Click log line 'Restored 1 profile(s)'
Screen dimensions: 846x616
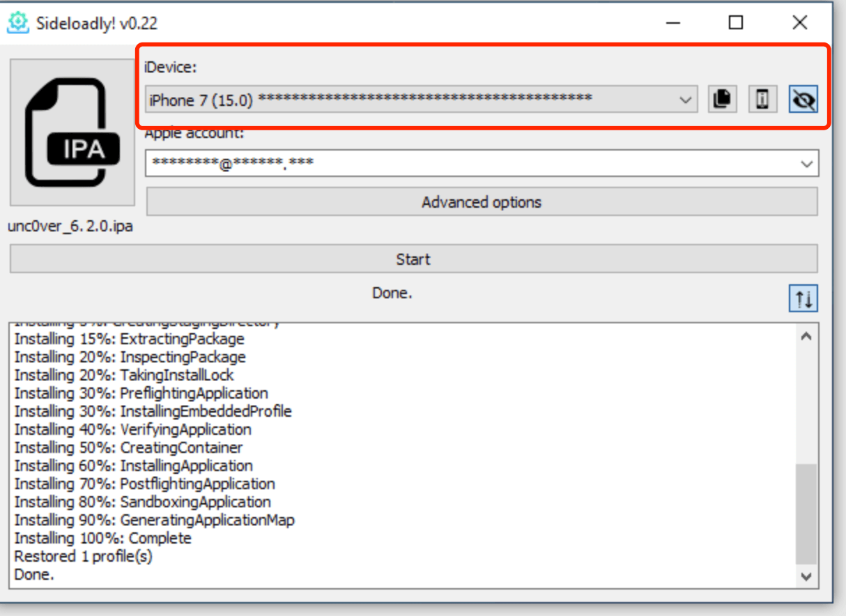pyautogui.click(x=84, y=557)
